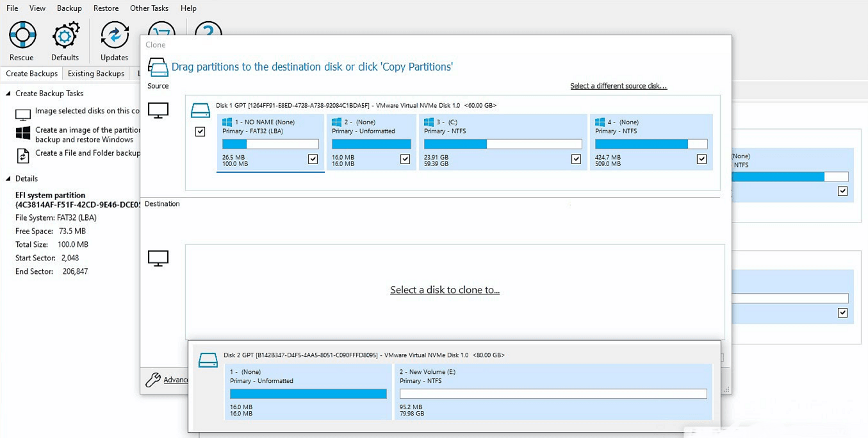868x438 pixels.
Task: Click usage bar of New Volume (E:)
Action: (x=553, y=394)
